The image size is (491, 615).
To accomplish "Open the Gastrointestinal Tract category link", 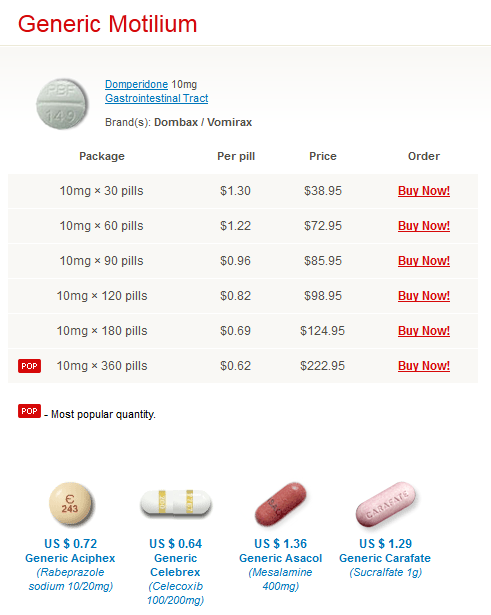I will tap(156, 98).
